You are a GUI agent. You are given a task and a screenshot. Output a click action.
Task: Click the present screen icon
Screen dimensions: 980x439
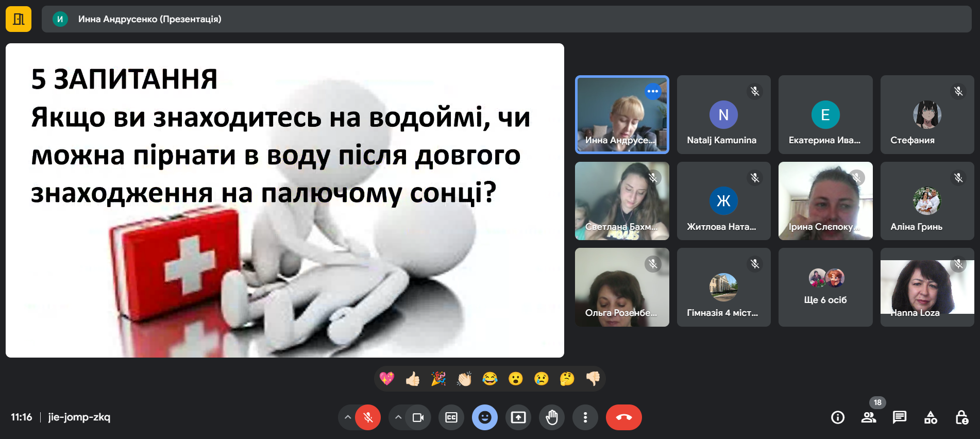tap(518, 417)
